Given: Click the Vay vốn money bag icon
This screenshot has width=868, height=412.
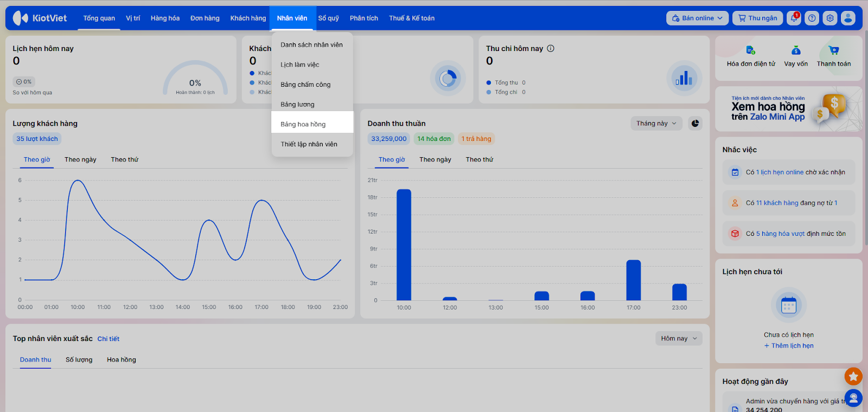Looking at the screenshot, I should tap(796, 50).
